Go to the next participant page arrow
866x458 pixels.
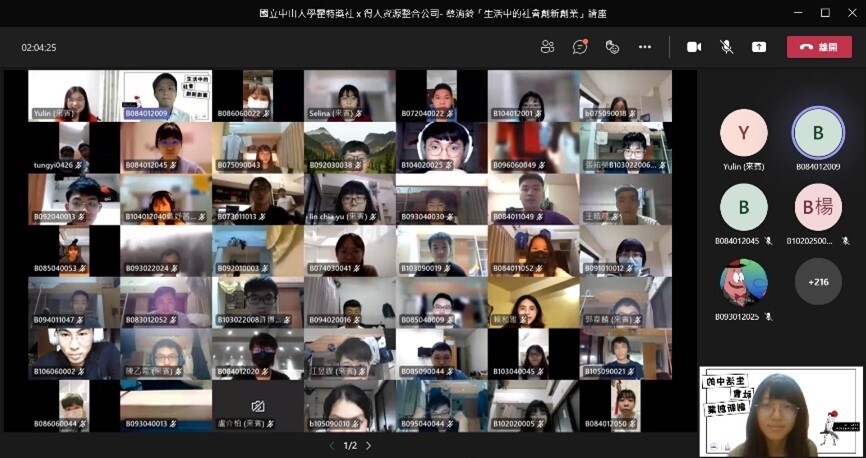coord(368,445)
